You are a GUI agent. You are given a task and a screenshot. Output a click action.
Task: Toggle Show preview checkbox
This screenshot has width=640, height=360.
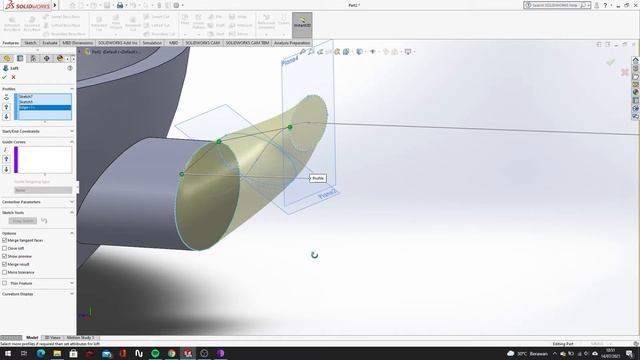coord(4,256)
